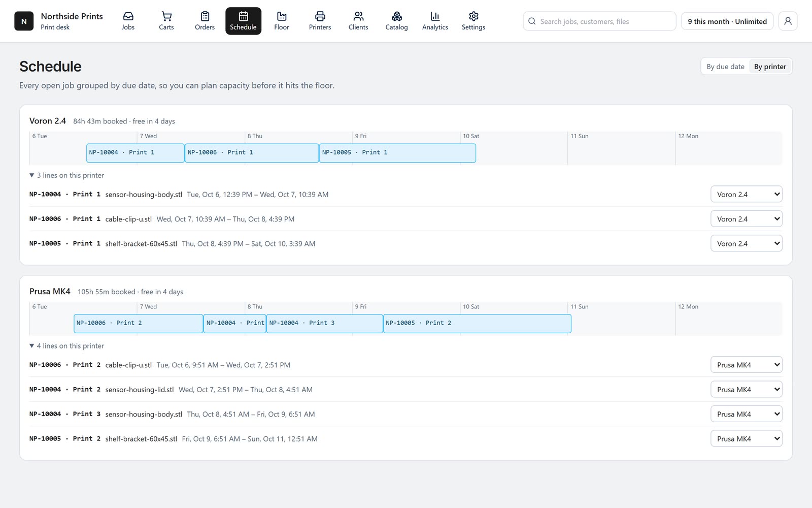812x508 pixels.
Task: Switch schedule view to By due date
Action: coord(725,67)
